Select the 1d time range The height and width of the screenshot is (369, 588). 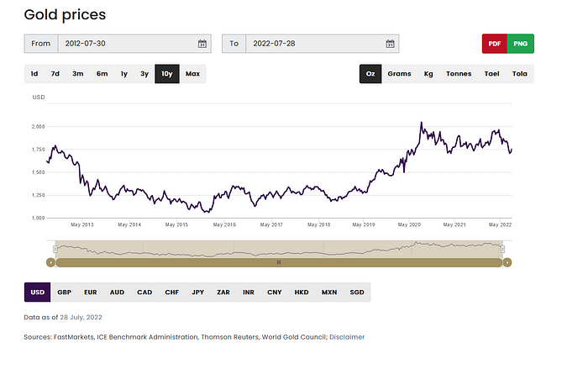click(x=34, y=74)
